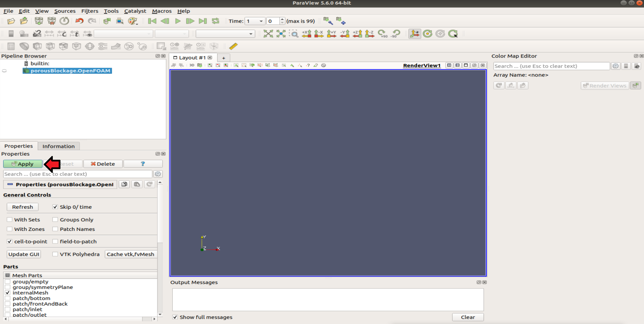
Task: Open the Filters menu
Action: [90, 11]
